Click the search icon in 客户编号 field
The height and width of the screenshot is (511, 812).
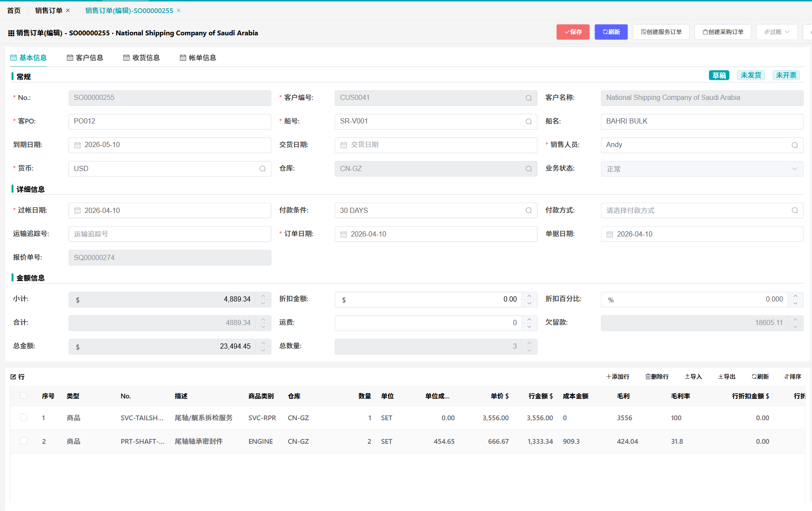coord(529,98)
